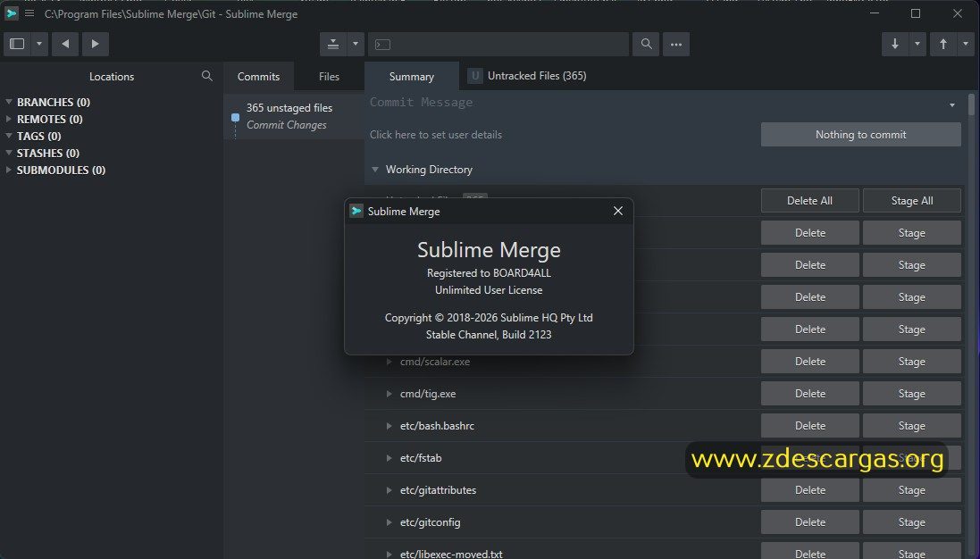The height and width of the screenshot is (559, 980).
Task: Open the Untracked Files (365) tab
Action: pos(527,76)
